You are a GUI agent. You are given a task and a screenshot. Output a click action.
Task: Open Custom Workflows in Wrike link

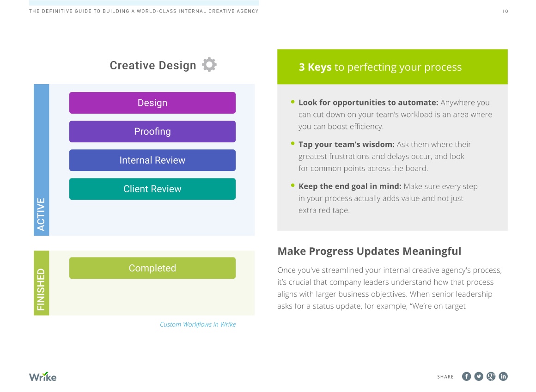198,324
